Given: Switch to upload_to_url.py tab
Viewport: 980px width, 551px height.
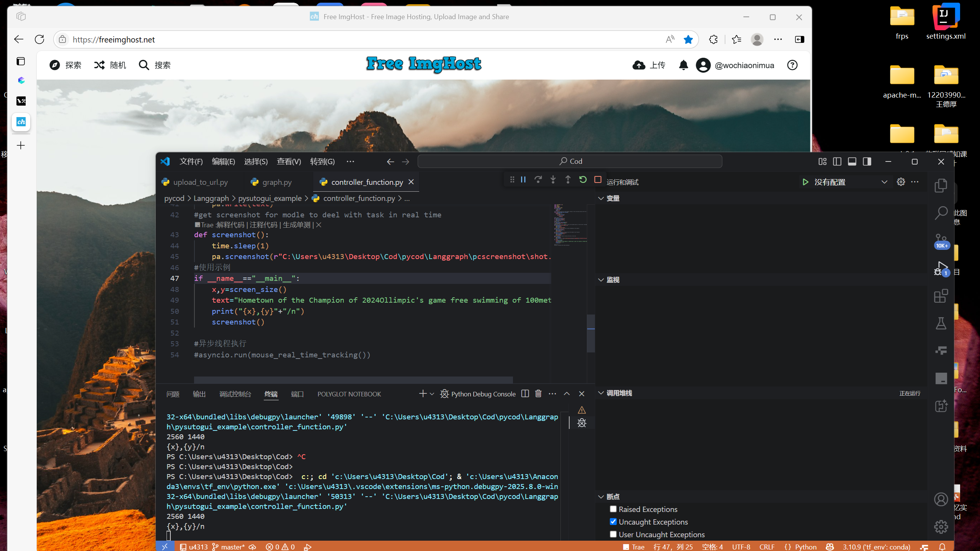Looking at the screenshot, I should tap(200, 182).
